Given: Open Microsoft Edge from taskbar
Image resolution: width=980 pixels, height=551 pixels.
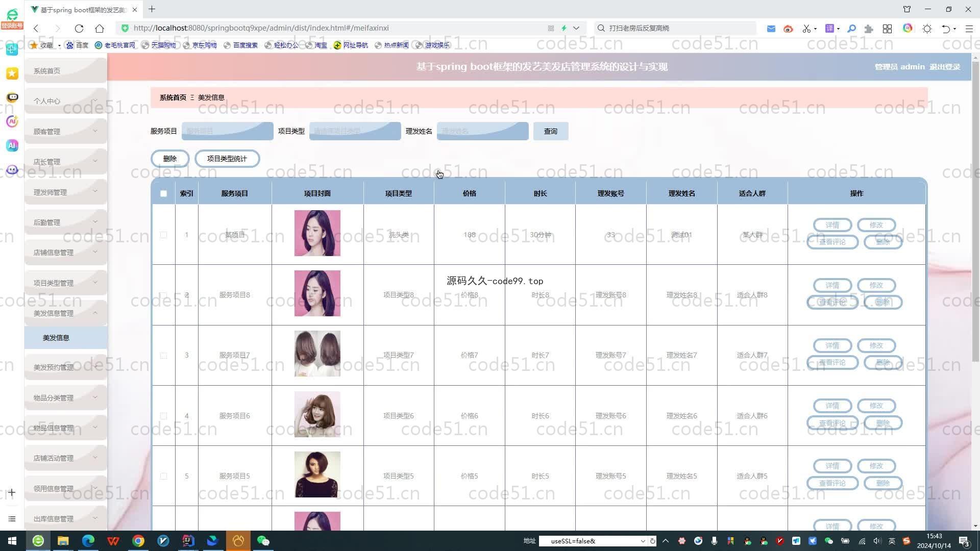Looking at the screenshot, I should [88, 541].
